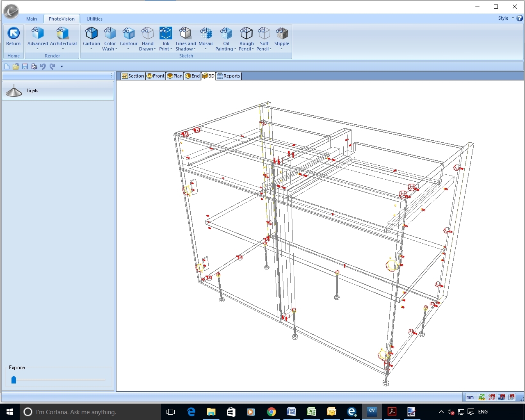Click the Return home icon
Viewport: 525px width, 420px height.
tap(14, 37)
